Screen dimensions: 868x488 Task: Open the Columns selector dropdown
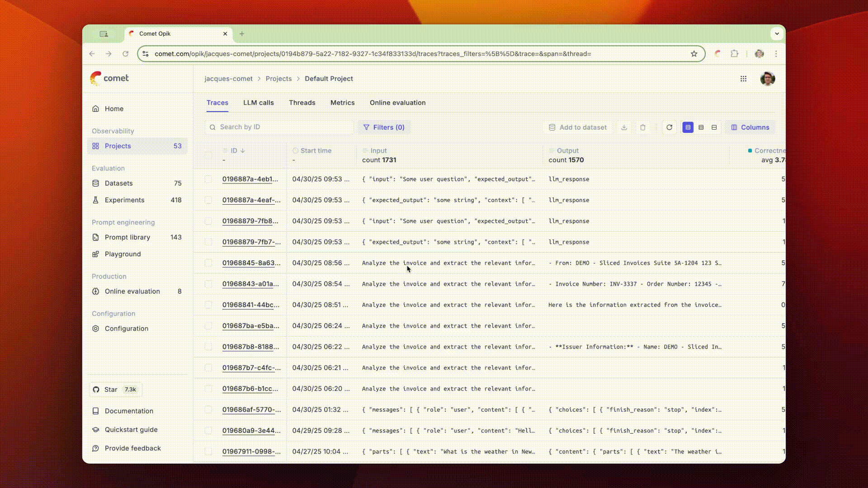pyautogui.click(x=750, y=127)
